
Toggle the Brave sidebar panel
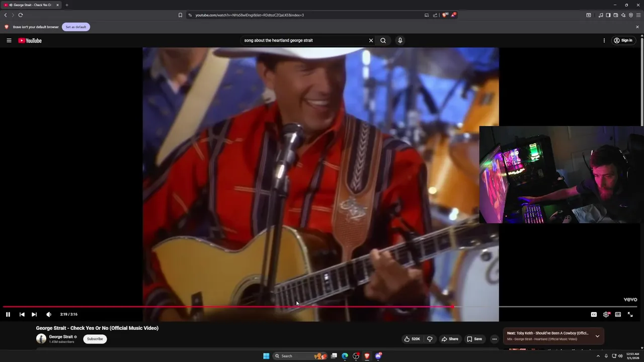coord(608,15)
